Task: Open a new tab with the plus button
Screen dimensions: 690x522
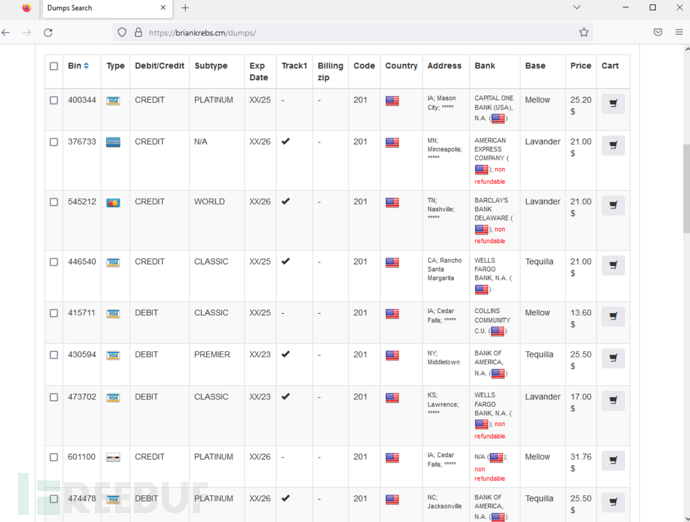Action: [x=185, y=8]
